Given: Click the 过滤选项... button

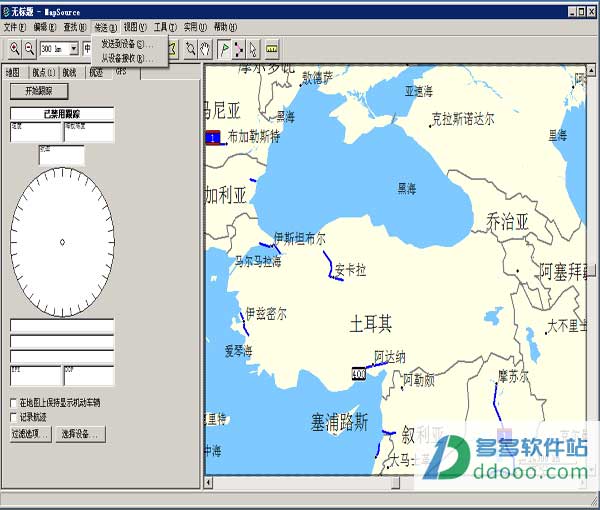Looking at the screenshot, I should point(31,434).
